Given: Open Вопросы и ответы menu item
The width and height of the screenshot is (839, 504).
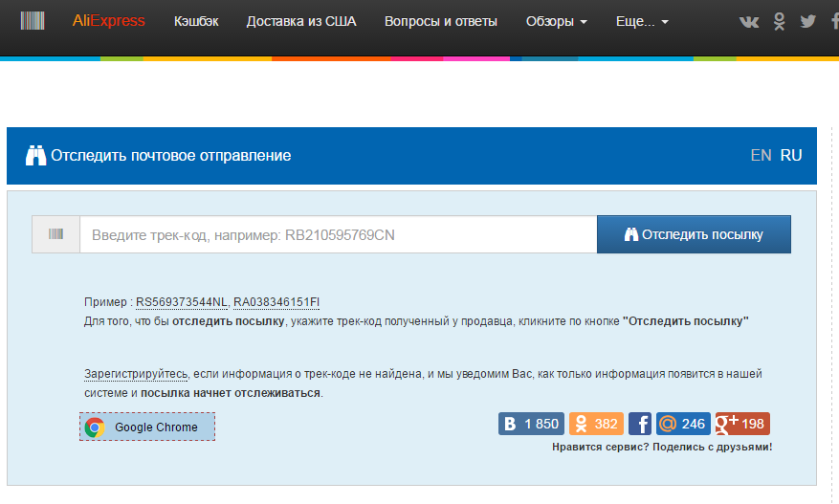Looking at the screenshot, I should pos(441,21).
